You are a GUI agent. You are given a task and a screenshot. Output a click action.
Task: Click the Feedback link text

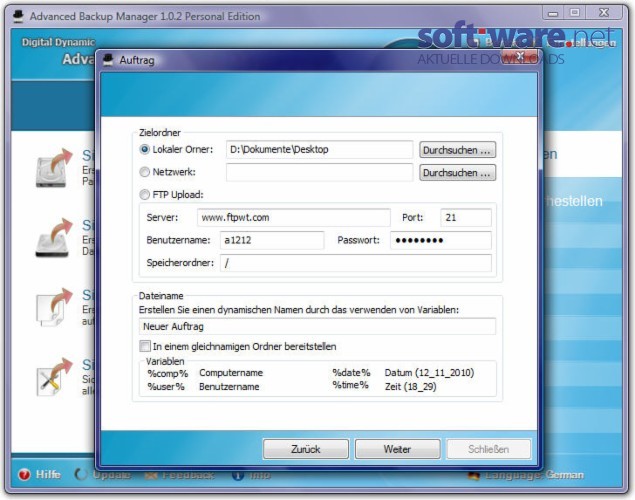point(188,475)
